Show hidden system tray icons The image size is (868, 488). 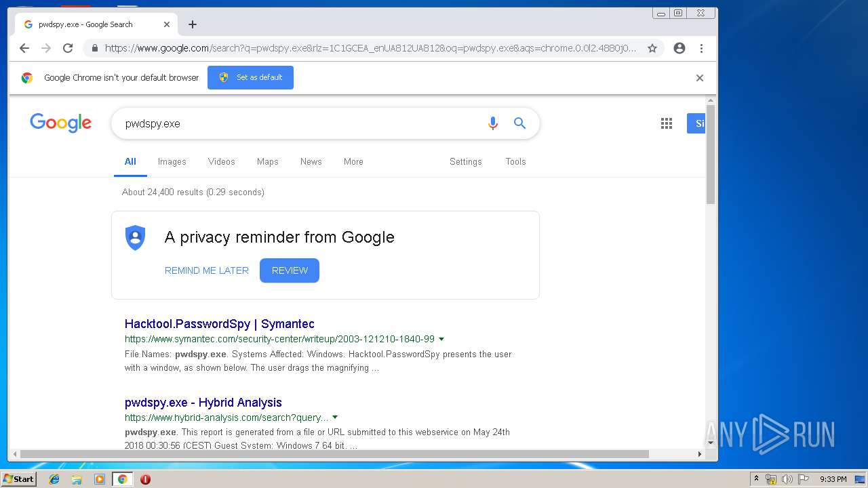[756, 479]
